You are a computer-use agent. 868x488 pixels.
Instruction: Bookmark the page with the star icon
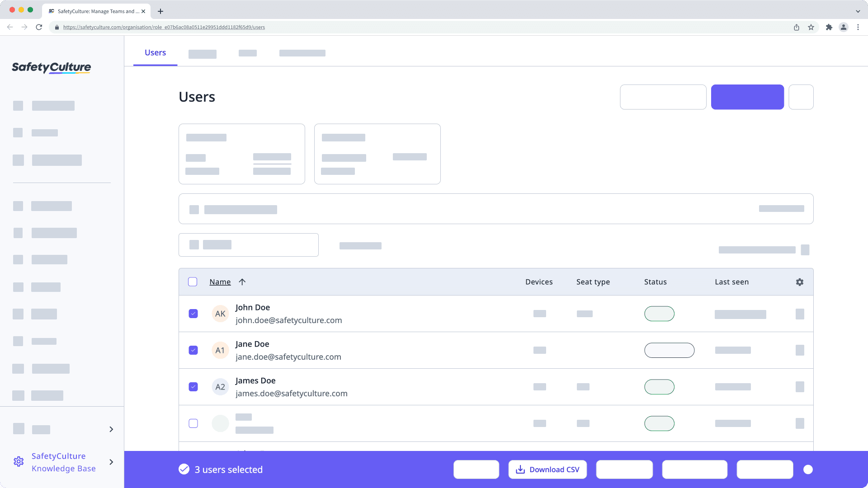click(810, 27)
